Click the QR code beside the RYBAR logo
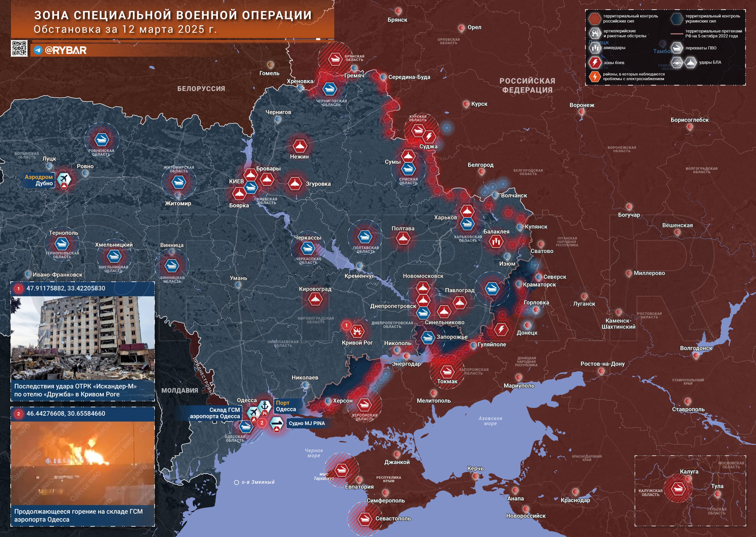The image size is (756, 537). tap(19, 48)
